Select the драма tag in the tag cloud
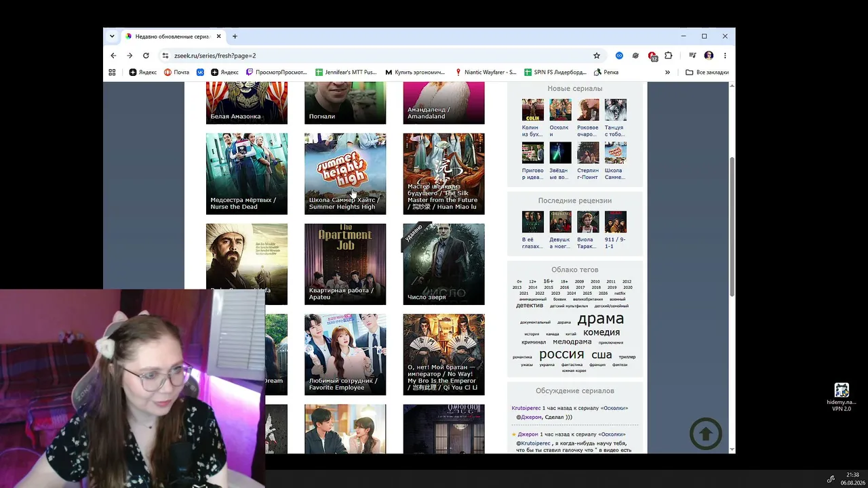Screen dimensions: 868x488 tap(600, 319)
